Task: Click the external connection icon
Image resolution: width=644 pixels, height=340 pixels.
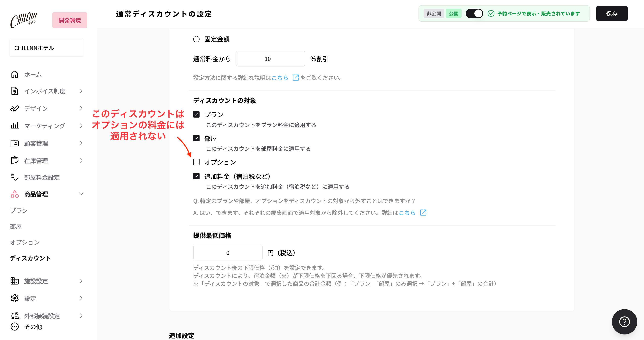Action: coord(15,315)
